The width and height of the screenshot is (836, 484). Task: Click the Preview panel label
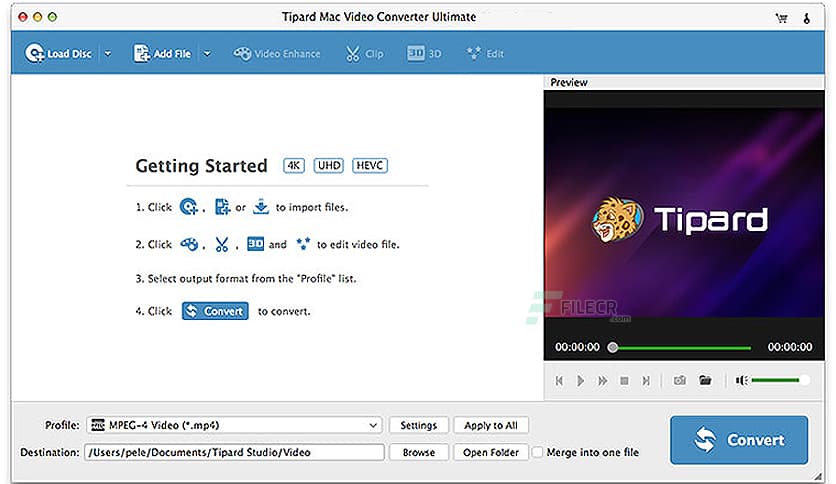tap(568, 82)
